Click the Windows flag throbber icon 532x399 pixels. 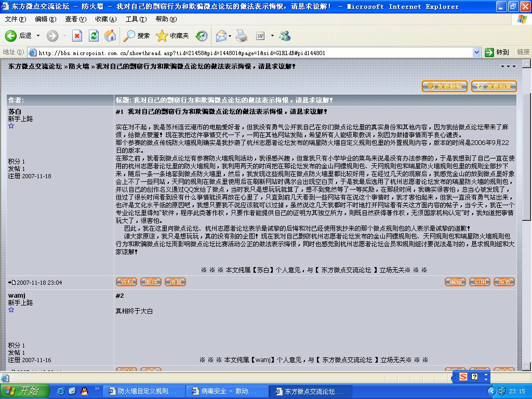tap(522, 19)
